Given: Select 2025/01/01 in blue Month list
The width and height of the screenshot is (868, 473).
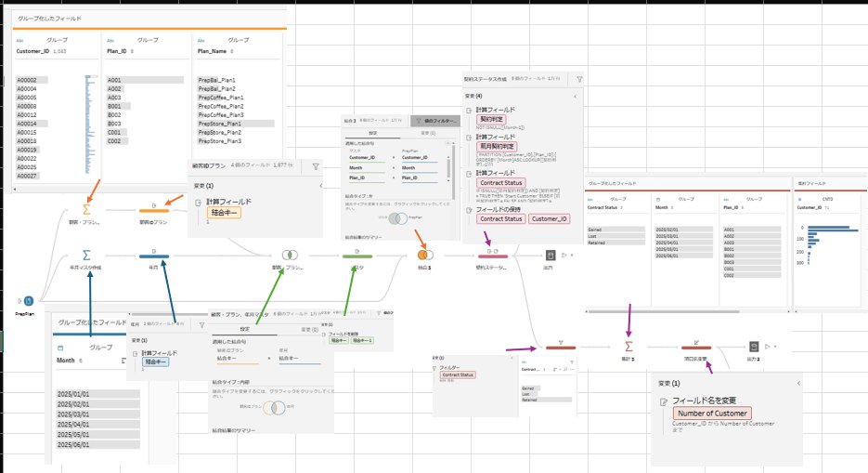Looking at the screenshot, I should pos(98,394).
